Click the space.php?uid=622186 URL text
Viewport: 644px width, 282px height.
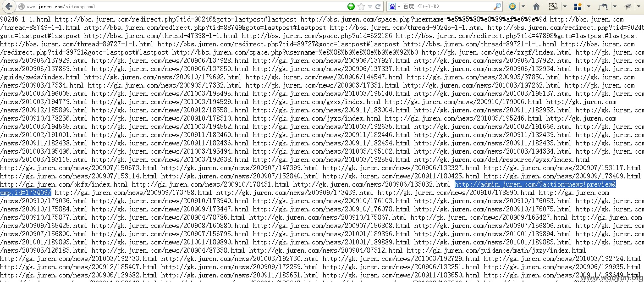coord(317,36)
